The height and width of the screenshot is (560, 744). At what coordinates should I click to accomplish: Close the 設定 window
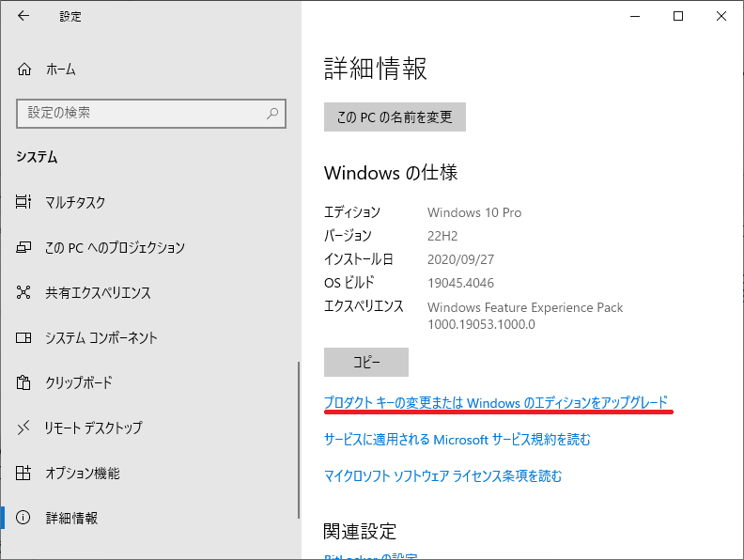point(721,16)
